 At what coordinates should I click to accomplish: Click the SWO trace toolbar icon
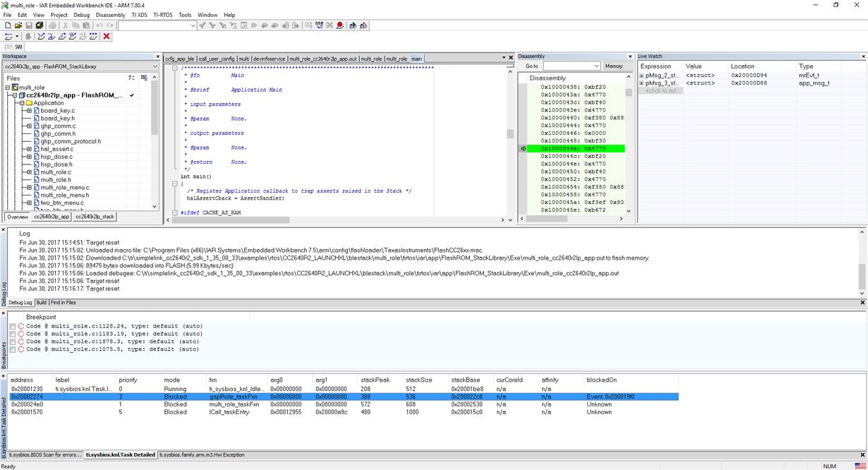(x=19, y=47)
